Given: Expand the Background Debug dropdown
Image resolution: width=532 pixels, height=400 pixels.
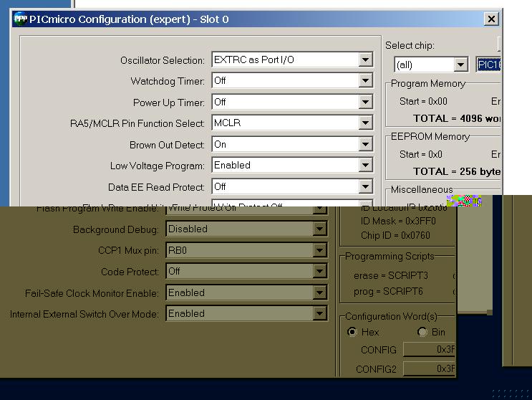Looking at the screenshot, I should click(319, 229).
